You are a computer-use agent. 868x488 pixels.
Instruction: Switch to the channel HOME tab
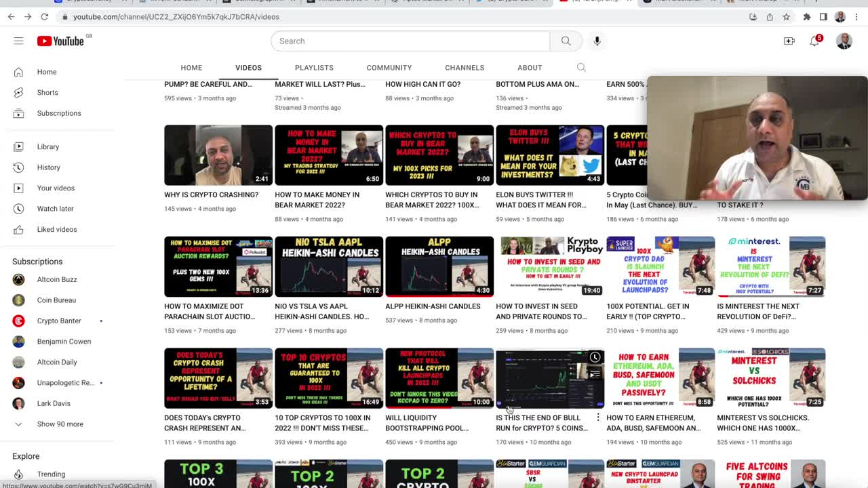191,68
